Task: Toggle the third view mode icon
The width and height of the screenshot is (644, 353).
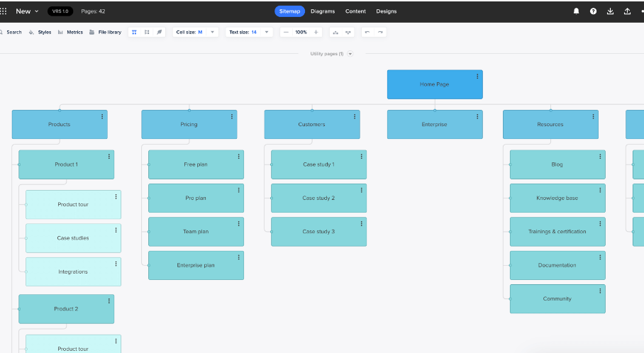Action: 159,32
